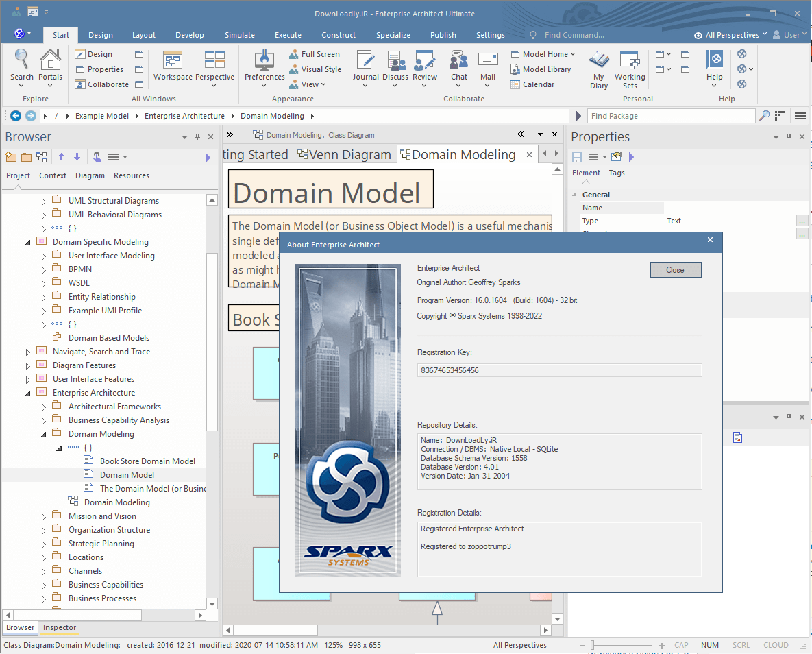This screenshot has width=812, height=654.
Task: Switch to Full Screen mode
Action: click(315, 54)
